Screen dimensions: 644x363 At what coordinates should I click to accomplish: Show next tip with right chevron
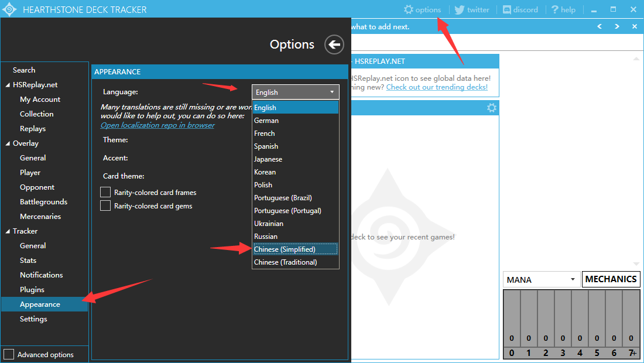[x=617, y=26]
